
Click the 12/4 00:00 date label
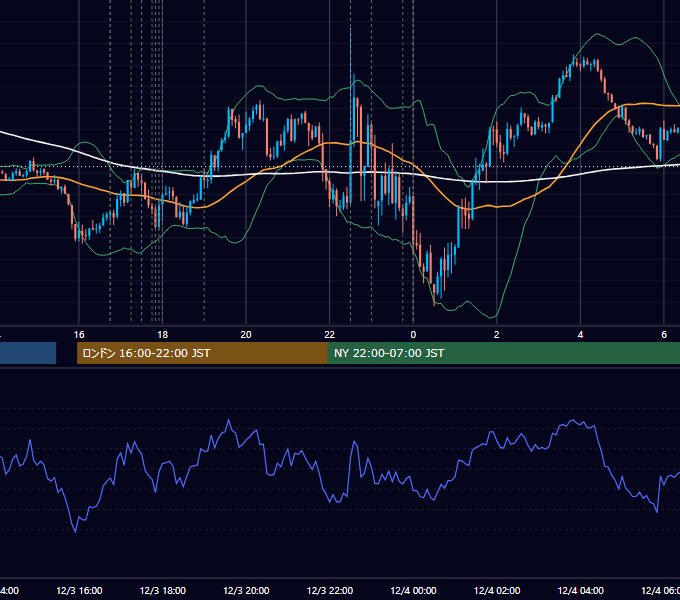413,590
